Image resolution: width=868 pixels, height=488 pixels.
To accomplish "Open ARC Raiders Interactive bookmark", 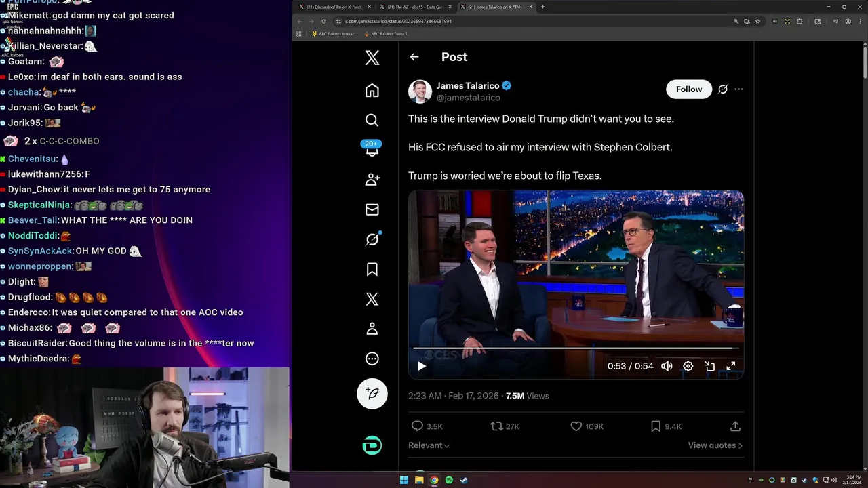I will 334,34.
